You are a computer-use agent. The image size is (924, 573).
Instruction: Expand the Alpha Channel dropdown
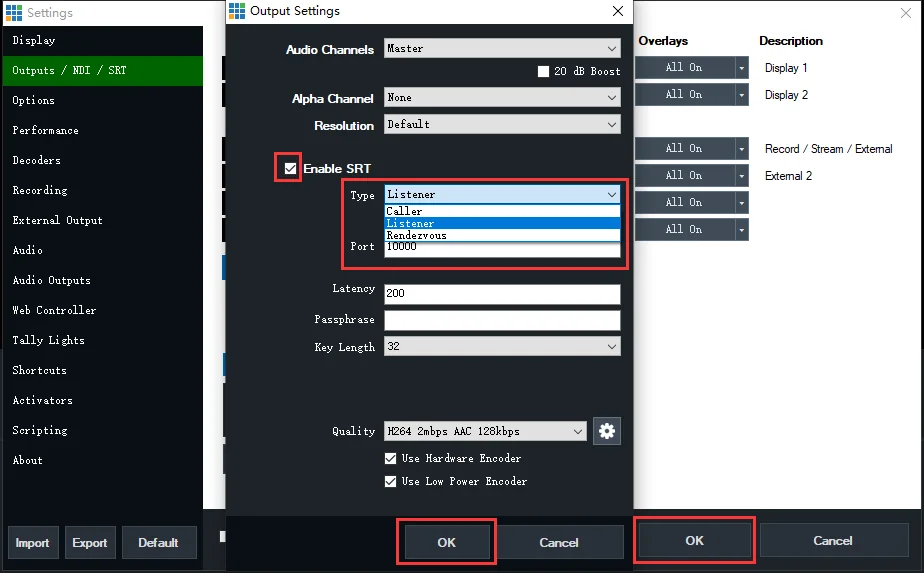coord(502,97)
